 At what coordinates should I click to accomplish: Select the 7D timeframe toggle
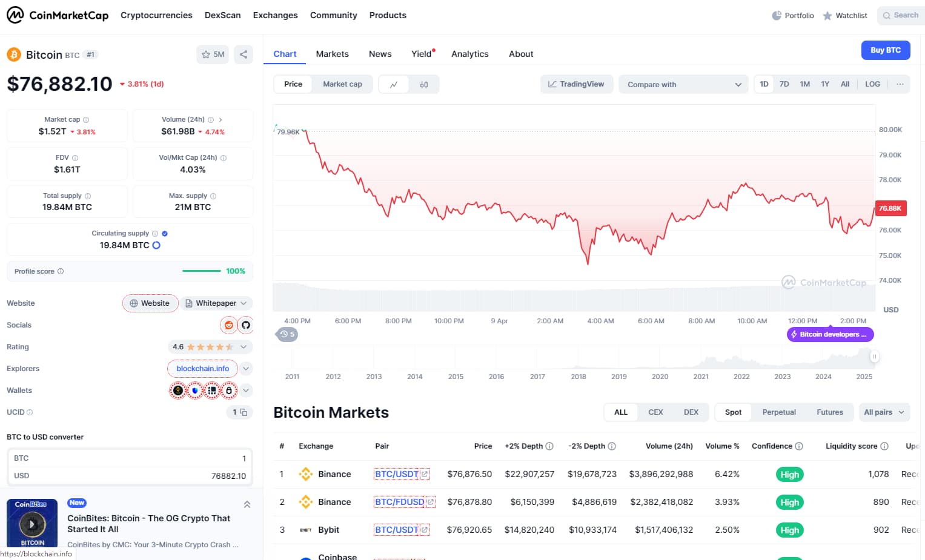click(784, 84)
